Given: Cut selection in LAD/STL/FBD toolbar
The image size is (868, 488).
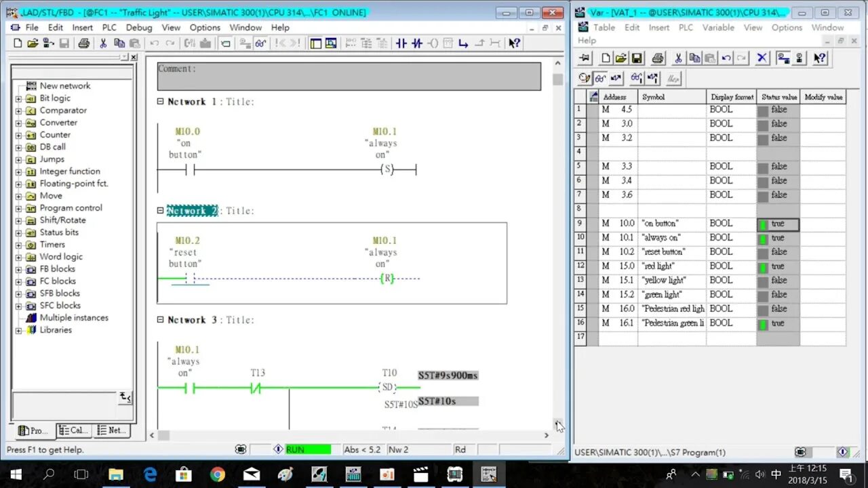Looking at the screenshot, I should (x=103, y=43).
